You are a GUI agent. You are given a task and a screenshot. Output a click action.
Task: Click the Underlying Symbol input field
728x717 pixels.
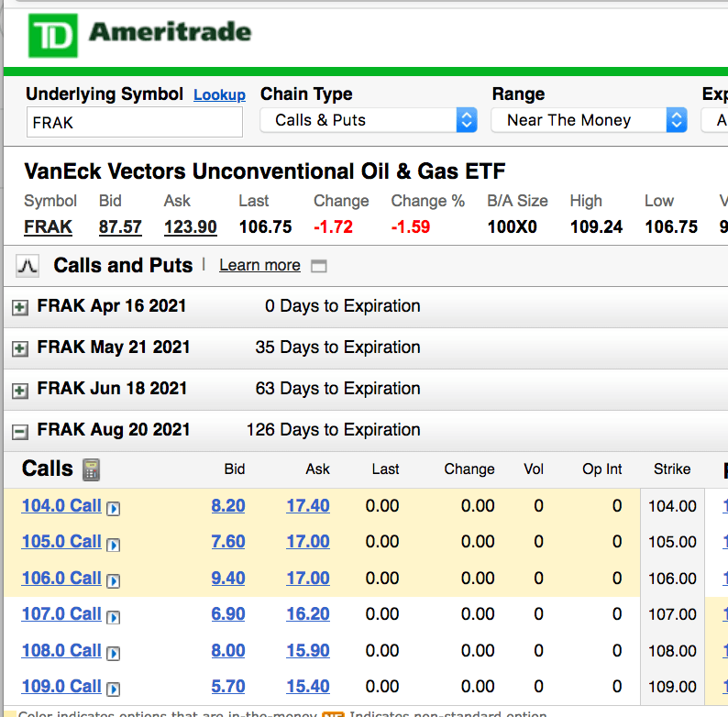point(134,122)
